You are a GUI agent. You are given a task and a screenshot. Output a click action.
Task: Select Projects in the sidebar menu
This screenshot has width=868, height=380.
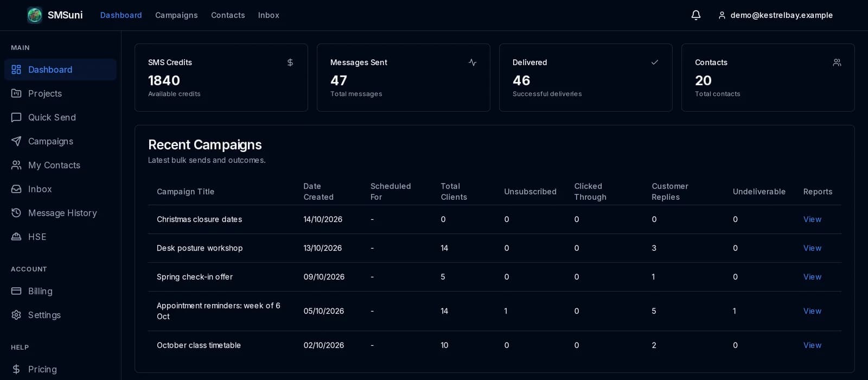click(x=60, y=93)
